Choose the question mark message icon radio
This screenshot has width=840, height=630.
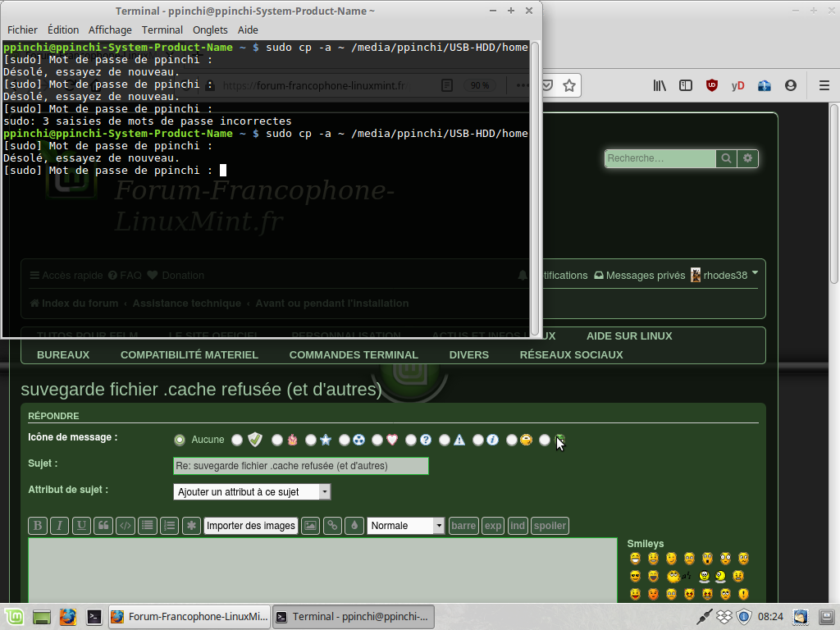[411, 440]
